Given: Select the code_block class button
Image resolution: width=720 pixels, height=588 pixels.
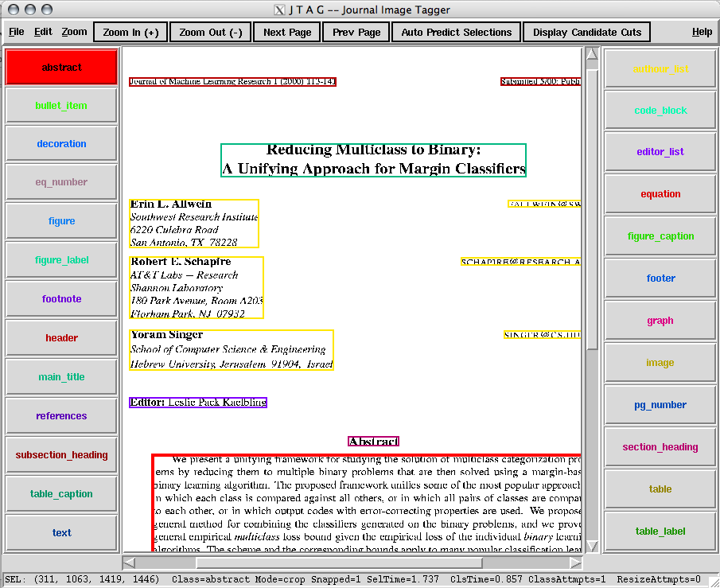Looking at the screenshot, I should pos(660,111).
